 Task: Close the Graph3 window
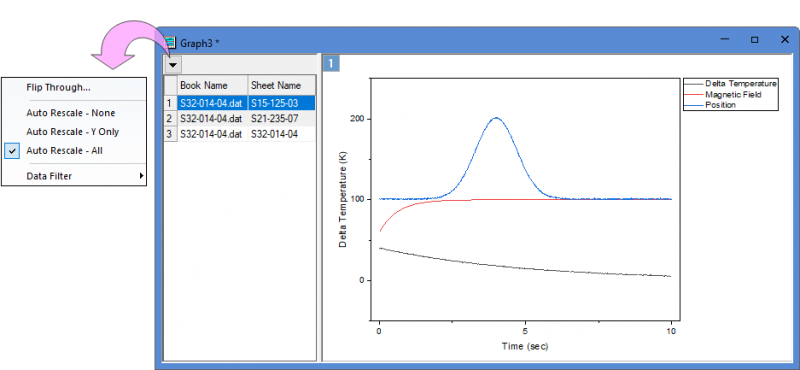[x=785, y=40]
